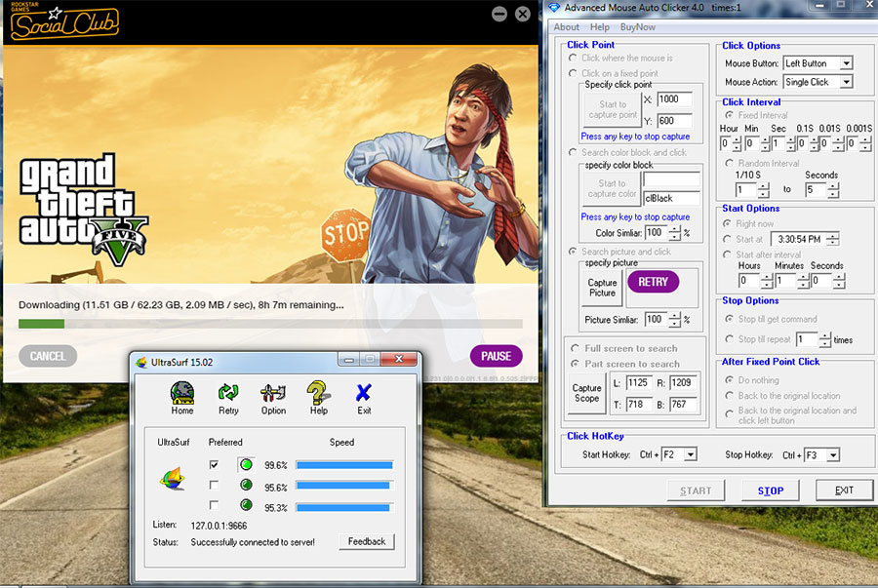Open the About menu in Auto Clicker

[567, 27]
